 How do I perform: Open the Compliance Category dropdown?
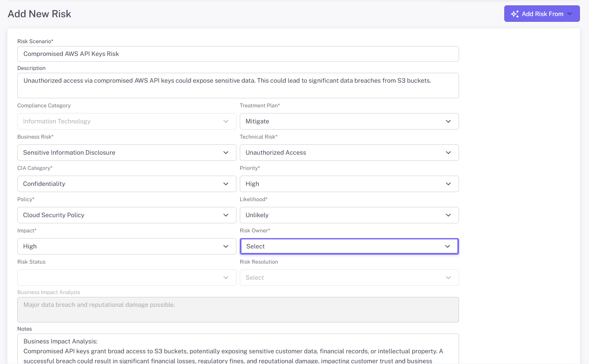127,121
